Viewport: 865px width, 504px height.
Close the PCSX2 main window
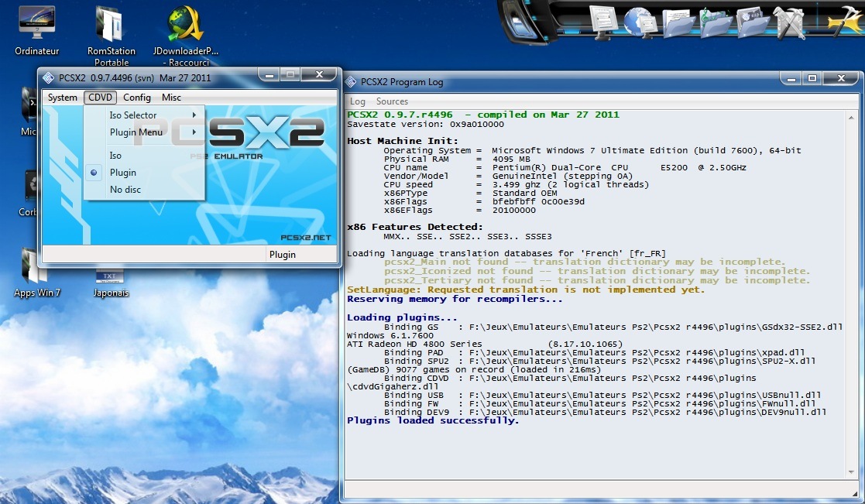[319, 74]
